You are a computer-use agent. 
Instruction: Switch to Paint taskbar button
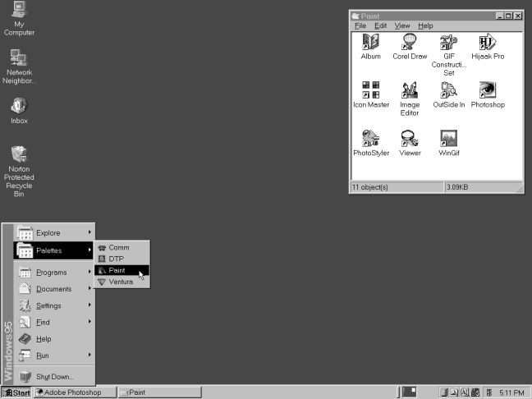159,392
